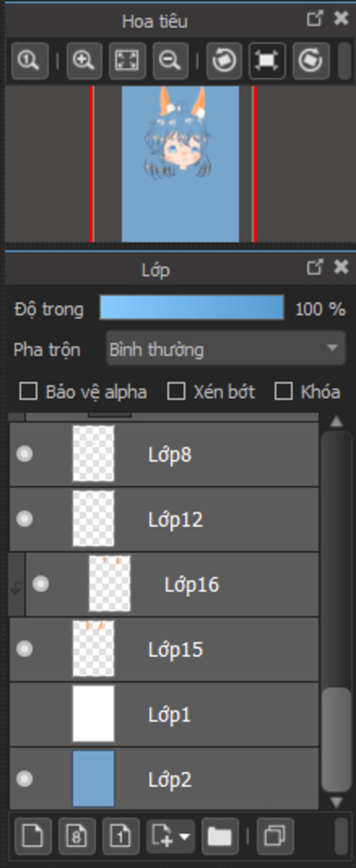This screenshot has width=356, height=868.
Task: Reset canvas rotation in navigator
Action: pos(267,61)
